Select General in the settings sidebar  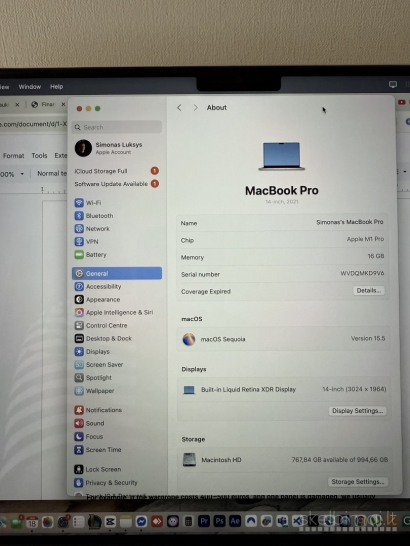coord(117,273)
